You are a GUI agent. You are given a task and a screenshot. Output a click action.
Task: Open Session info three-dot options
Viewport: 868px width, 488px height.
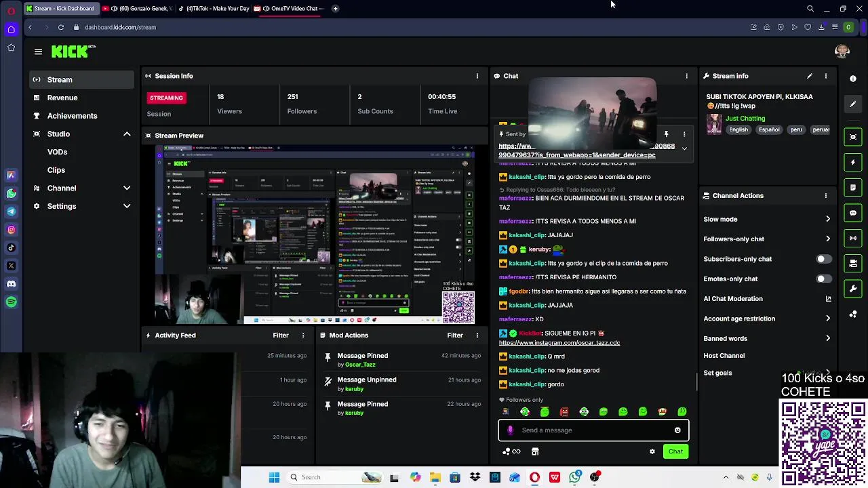point(477,76)
